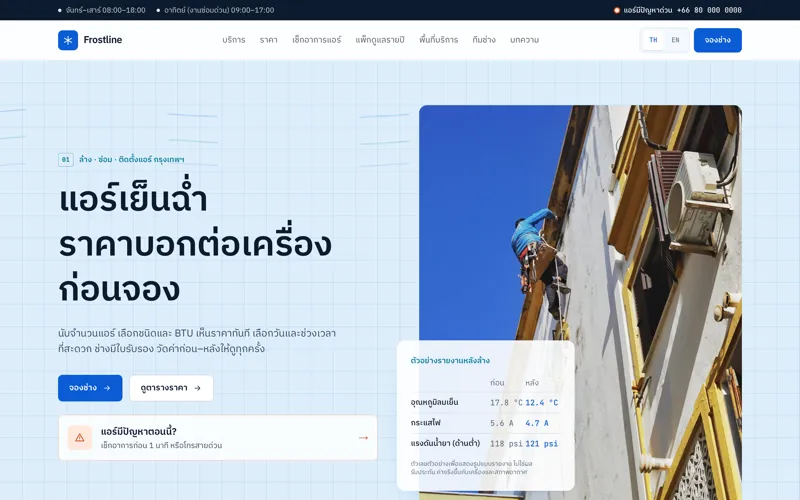
Task: Open the บริการ menu item
Action: pos(234,40)
